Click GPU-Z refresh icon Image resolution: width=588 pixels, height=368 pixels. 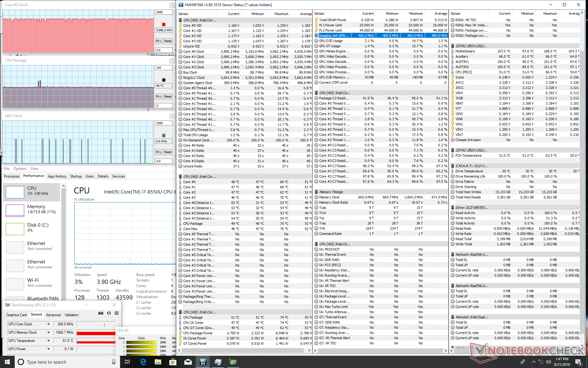click(109, 313)
